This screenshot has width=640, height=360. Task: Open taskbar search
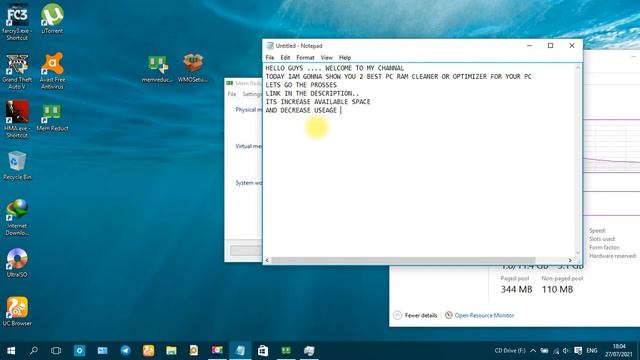[34, 351]
